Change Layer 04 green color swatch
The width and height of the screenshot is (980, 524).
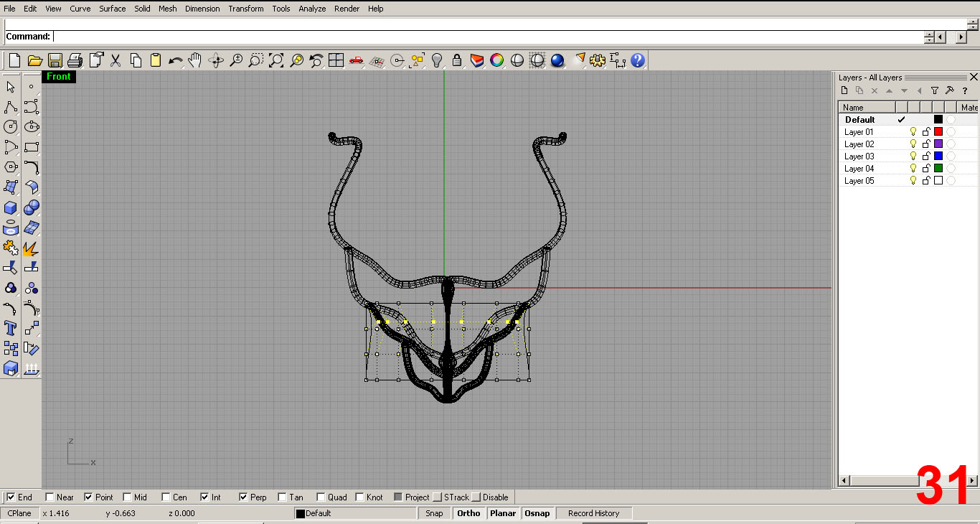click(938, 169)
